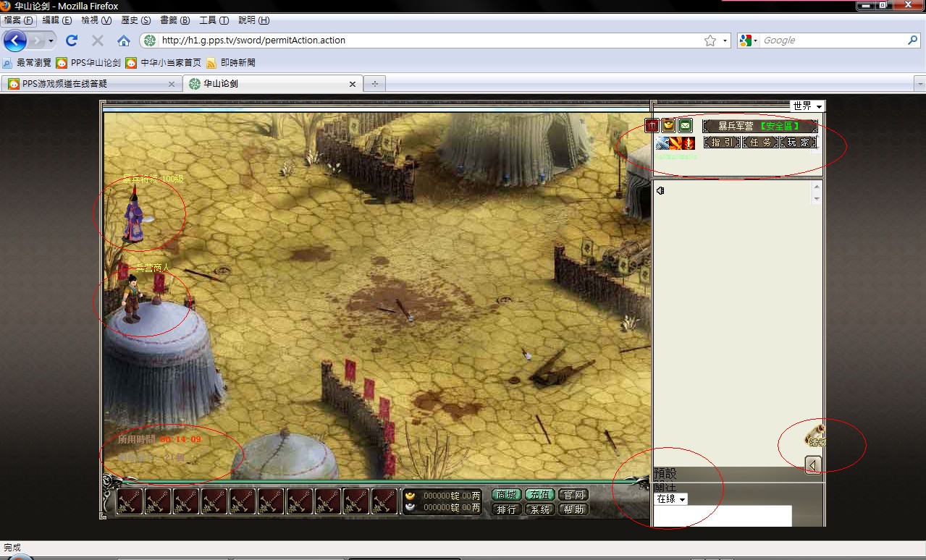
Task: Click the scroll icon in chat panel
Action: coord(815,437)
